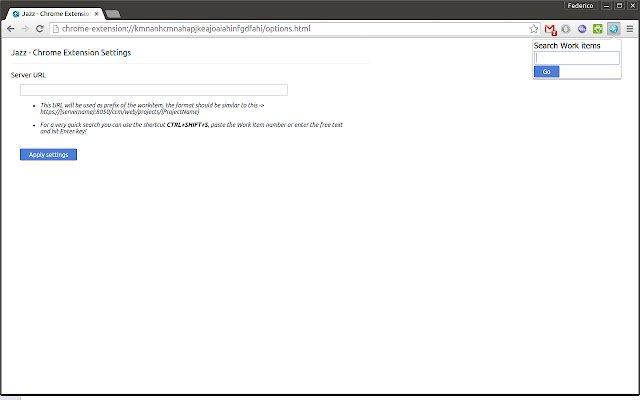640x400 pixels.
Task: Click the Go button in search popup
Action: click(x=547, y=72)
